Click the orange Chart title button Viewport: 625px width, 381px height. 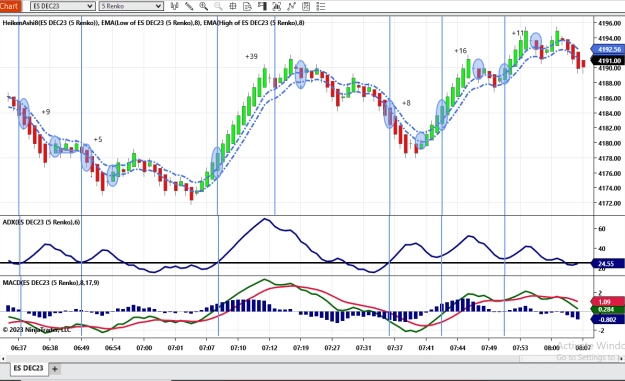coord(10,6)
